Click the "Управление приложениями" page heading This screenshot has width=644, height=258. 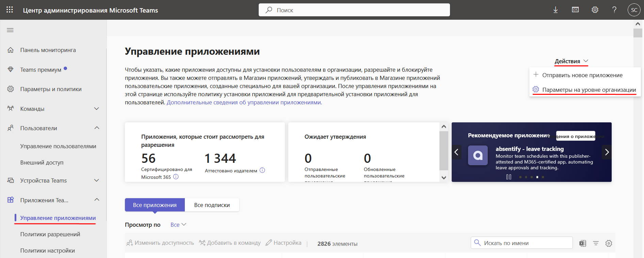pos(192,51)
